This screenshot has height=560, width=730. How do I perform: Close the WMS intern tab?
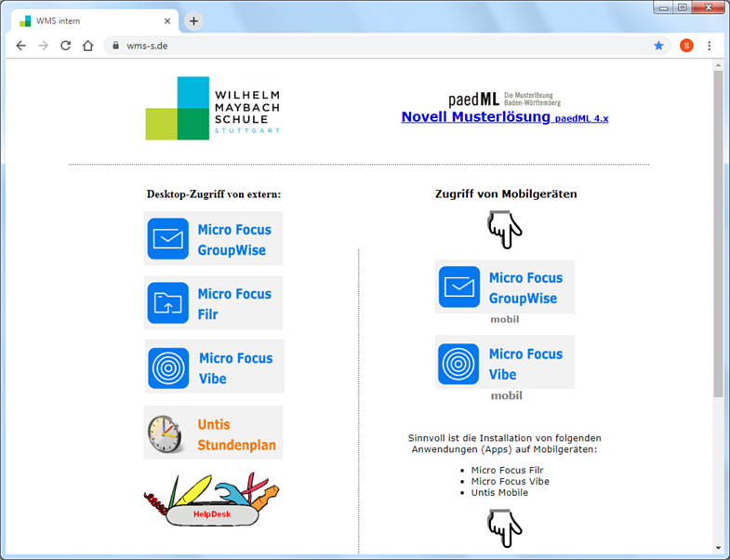pos(167,21)
